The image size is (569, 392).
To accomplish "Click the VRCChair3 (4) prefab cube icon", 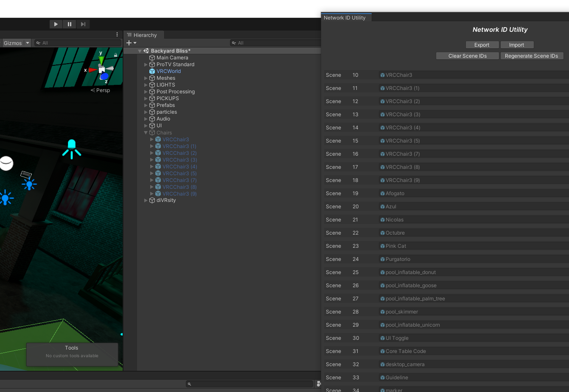I will [x=158, y=167].
